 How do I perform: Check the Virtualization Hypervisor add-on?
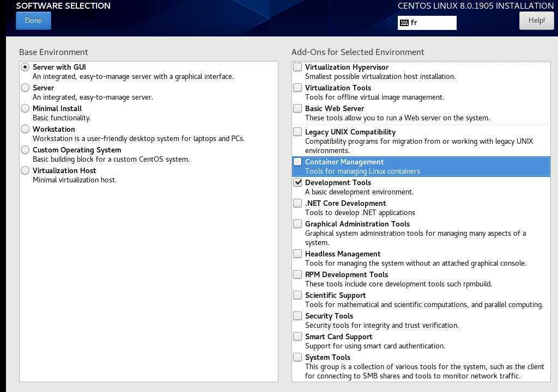click(298, 67)
